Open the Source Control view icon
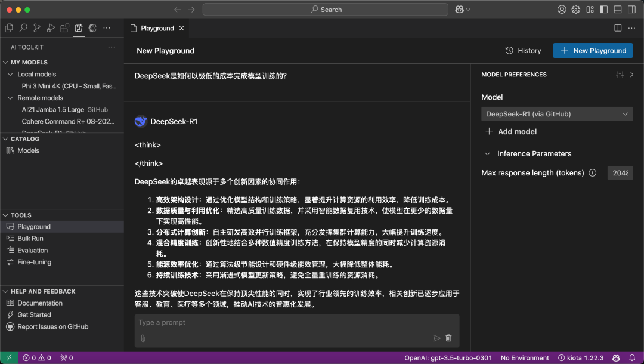644x364 pixels. click(x=37, y=28)
